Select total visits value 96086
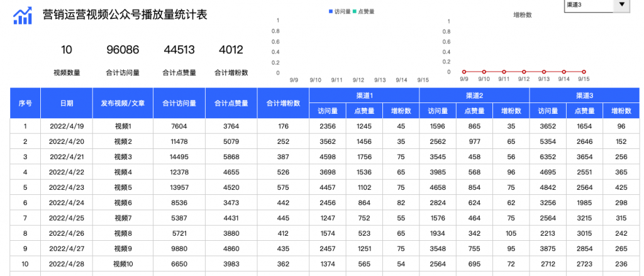 click(x=123, y=50)
